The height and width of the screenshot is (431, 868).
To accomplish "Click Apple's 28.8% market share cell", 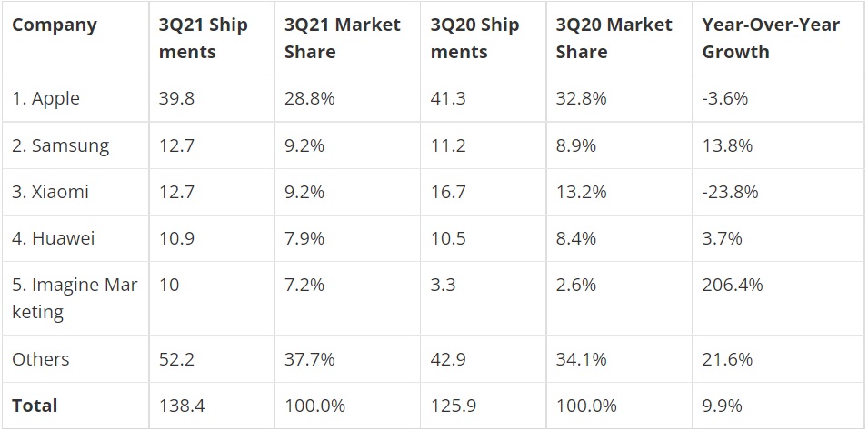I will click(x=310, y=98).
